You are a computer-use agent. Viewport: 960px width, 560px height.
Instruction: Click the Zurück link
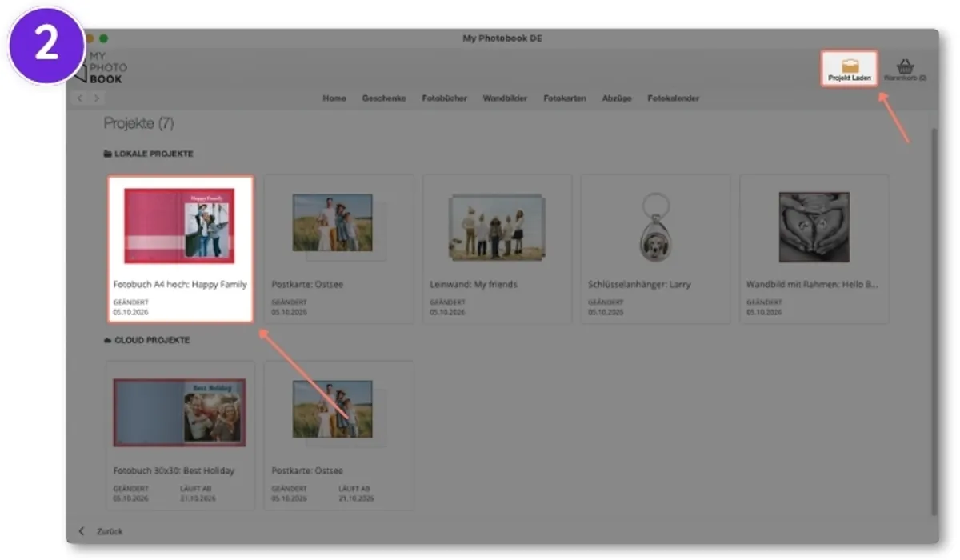click(110, 531)
